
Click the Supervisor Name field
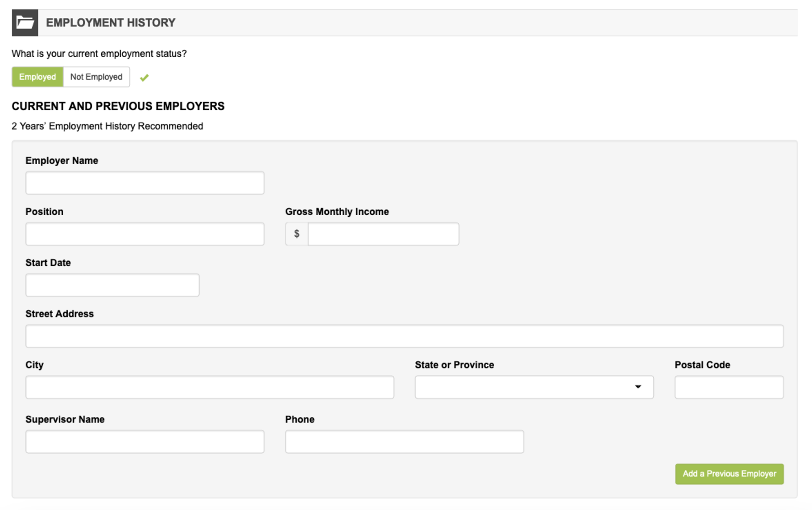(145, 442)
